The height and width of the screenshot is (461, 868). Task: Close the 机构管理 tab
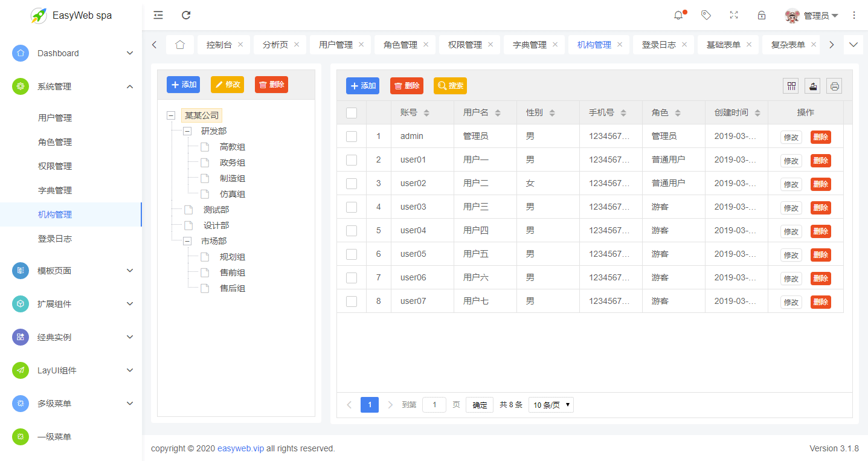[620, 45]
